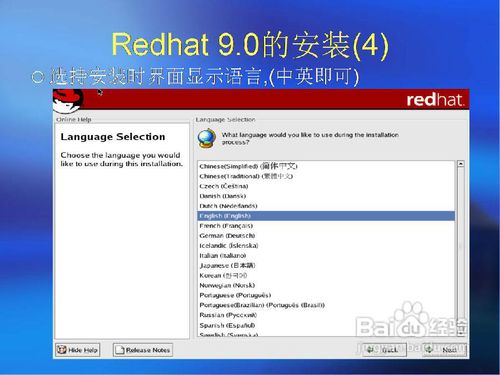This screenshot has width=500, height=375.
Task: Select the highlighted English (English) row
Action: tap(326, 216)
